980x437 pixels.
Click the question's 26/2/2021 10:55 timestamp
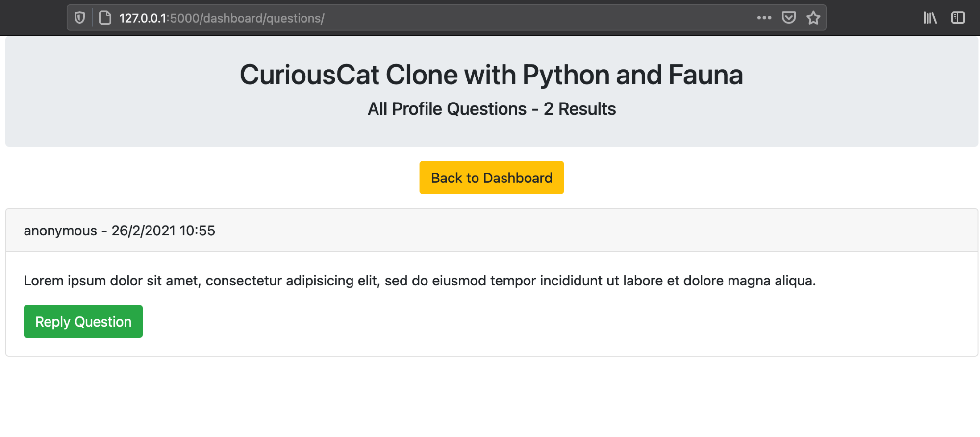[x=163, y=231]
